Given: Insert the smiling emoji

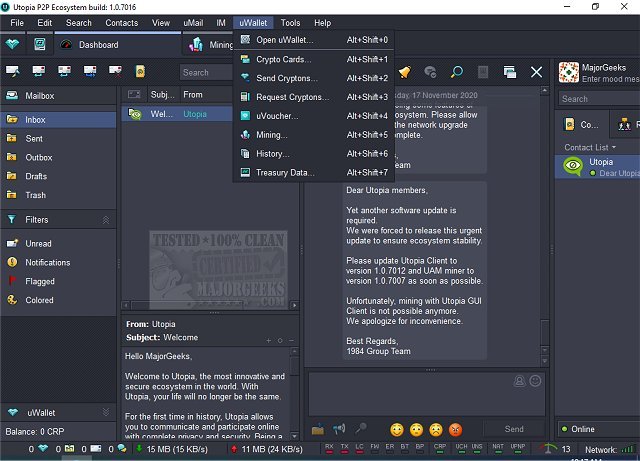Looking at the screenshot, I should click(397, 430).
